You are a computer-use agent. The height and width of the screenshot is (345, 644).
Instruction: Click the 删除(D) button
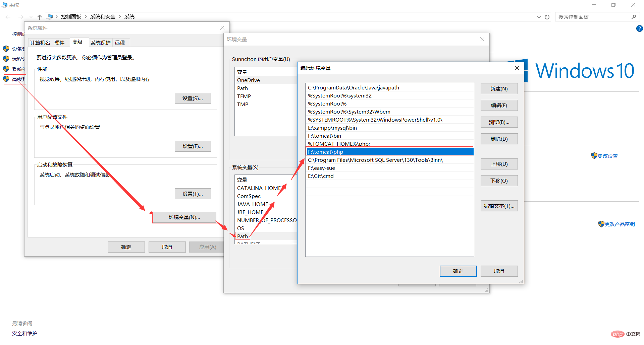[x=499, y=139]
